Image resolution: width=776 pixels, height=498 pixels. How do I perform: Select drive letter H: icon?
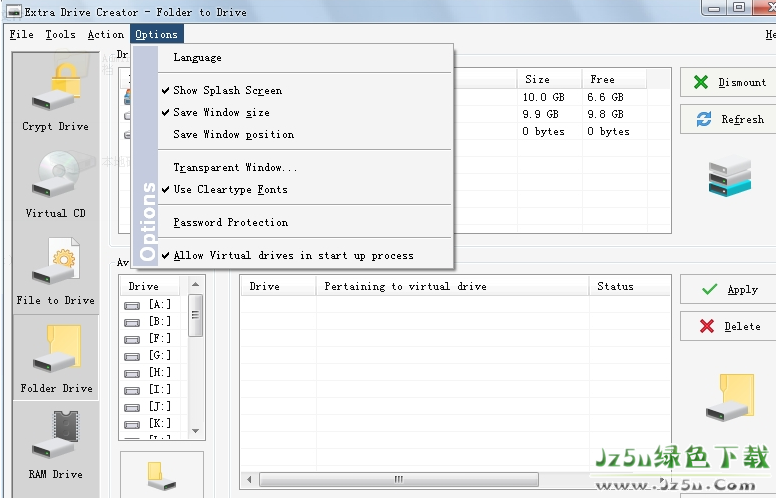(x=132, y=373)
